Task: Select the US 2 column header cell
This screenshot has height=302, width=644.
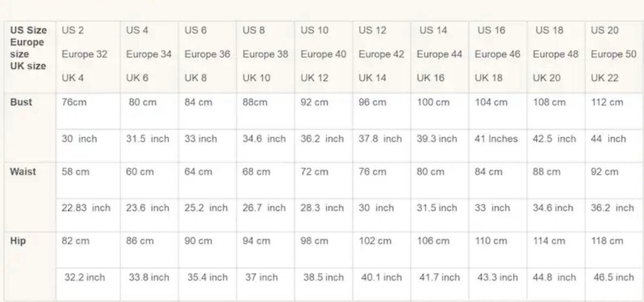Action: [84, 54]
